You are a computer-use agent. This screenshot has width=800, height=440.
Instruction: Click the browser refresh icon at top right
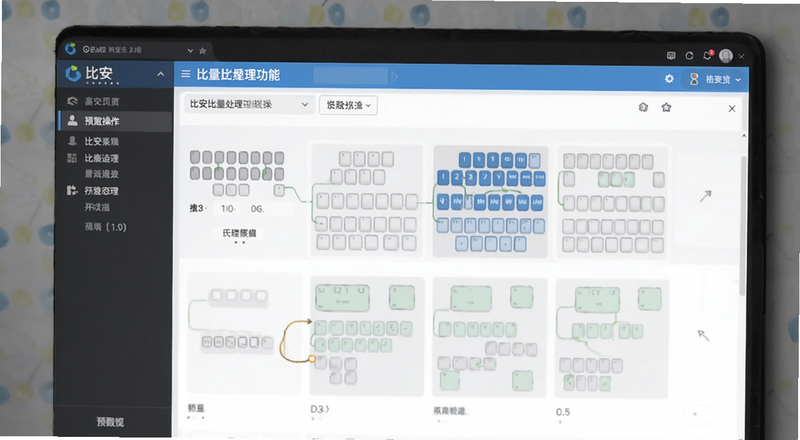point(689,56)
